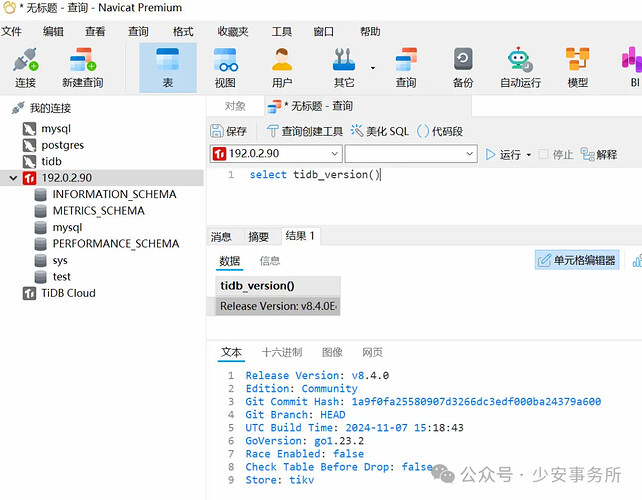Open the 查询 menu in menu bar

(x=138, y=32)
